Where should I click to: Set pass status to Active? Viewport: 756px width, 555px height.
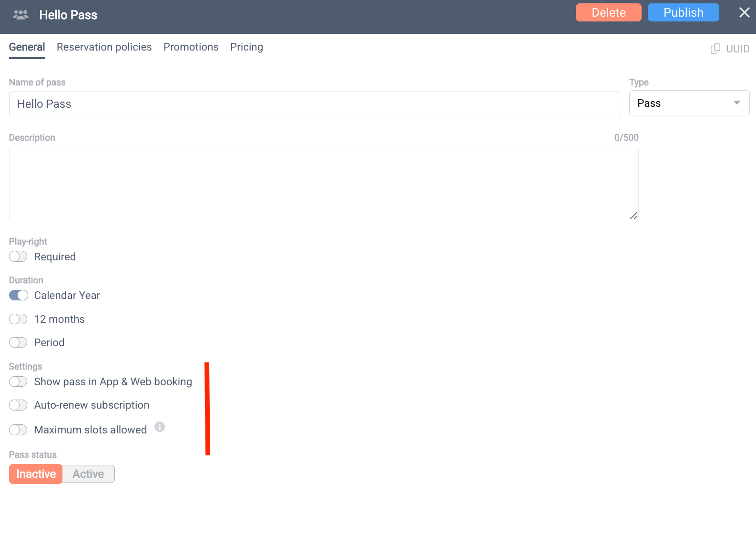click(88, 474)
